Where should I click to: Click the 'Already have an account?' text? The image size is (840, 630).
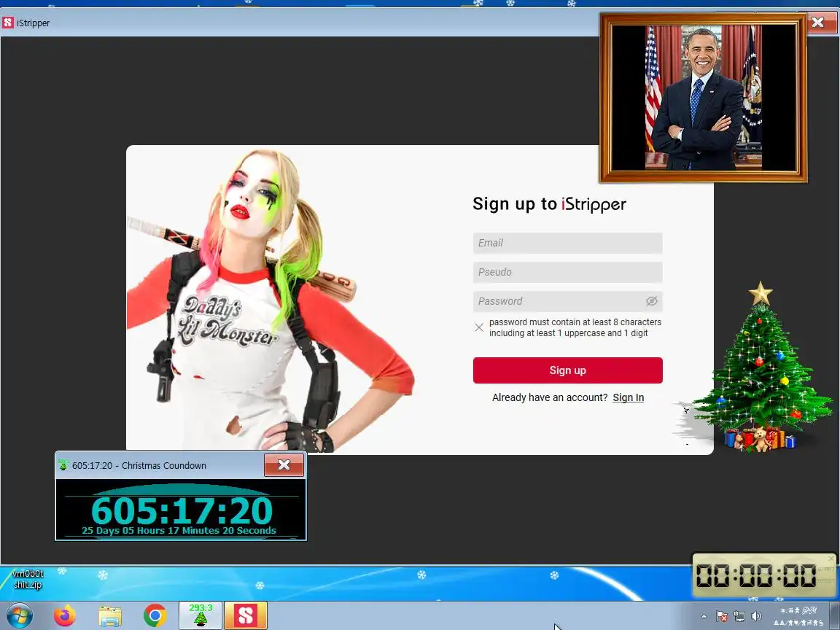pyautogui.click(x=550, y=397)
